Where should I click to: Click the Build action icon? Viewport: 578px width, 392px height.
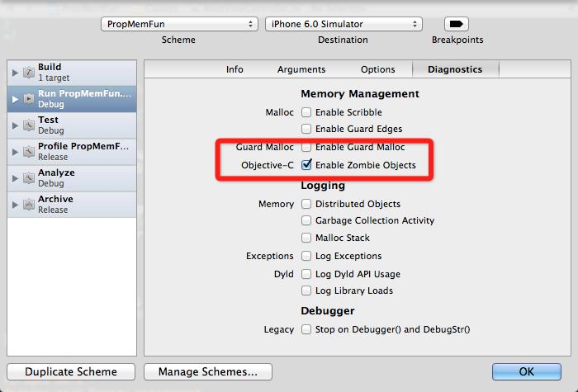[28, 73]
